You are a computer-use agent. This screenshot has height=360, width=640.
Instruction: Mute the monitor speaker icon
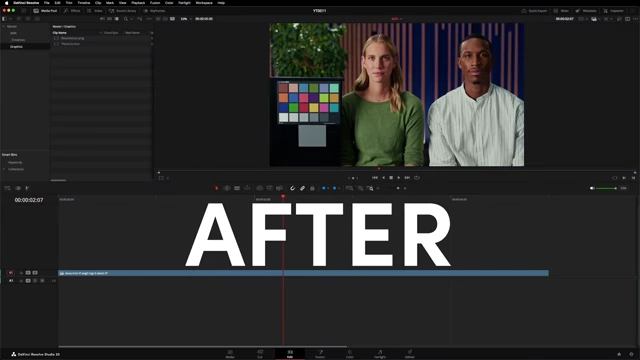click(592, 188)
